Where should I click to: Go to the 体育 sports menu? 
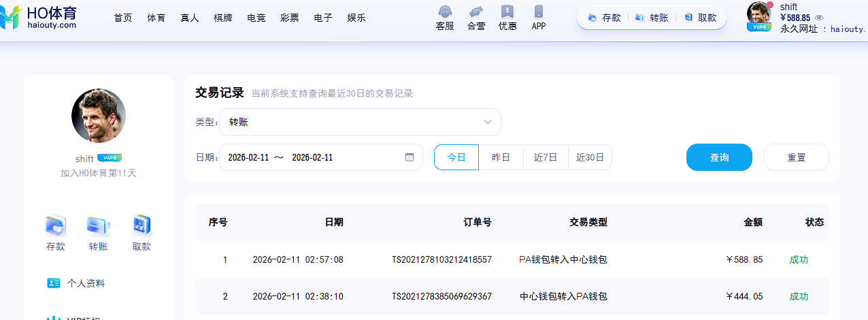tap(156, 18)
